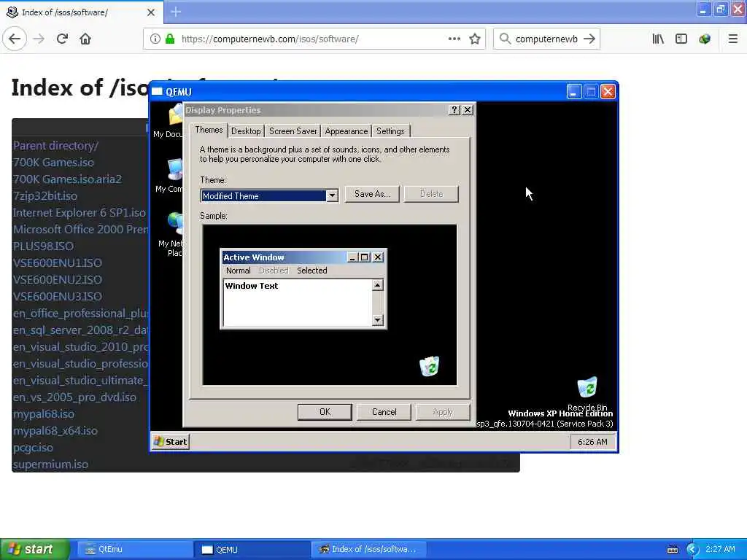The image size is (747, 560).
Task: Submit search with the go arrow
Action: (x=589, y=39)
